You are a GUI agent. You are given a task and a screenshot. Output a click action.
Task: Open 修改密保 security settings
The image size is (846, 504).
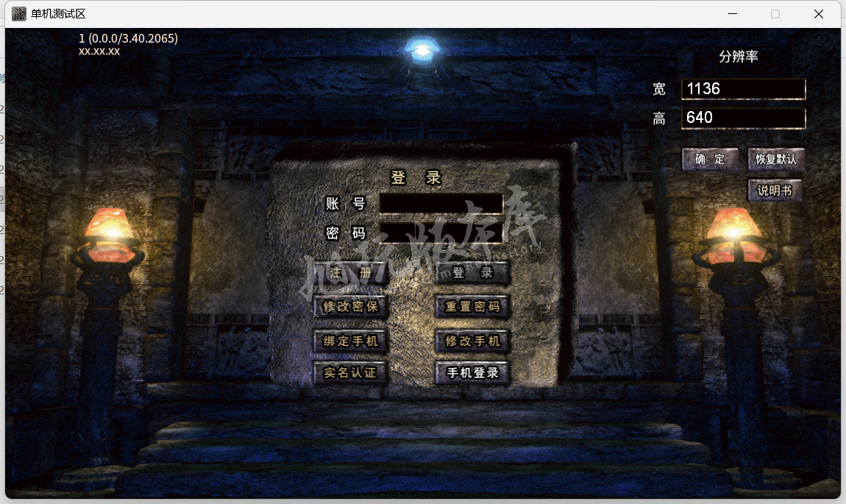[351, 307]
